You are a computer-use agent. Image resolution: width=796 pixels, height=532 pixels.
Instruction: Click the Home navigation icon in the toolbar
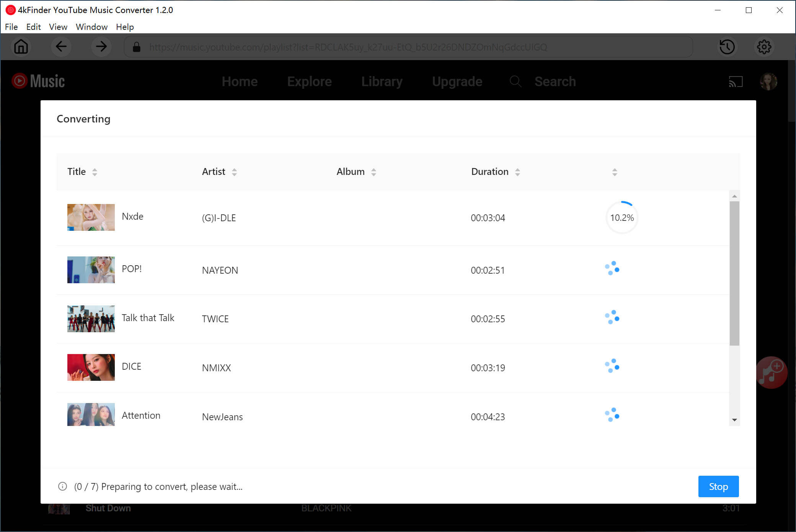[21, 47]
